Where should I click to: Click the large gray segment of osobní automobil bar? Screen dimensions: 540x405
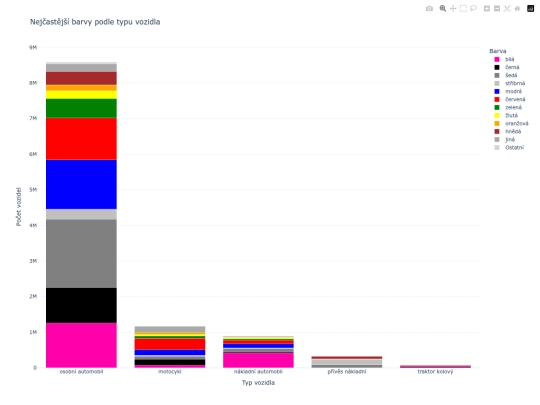[81, 254]
